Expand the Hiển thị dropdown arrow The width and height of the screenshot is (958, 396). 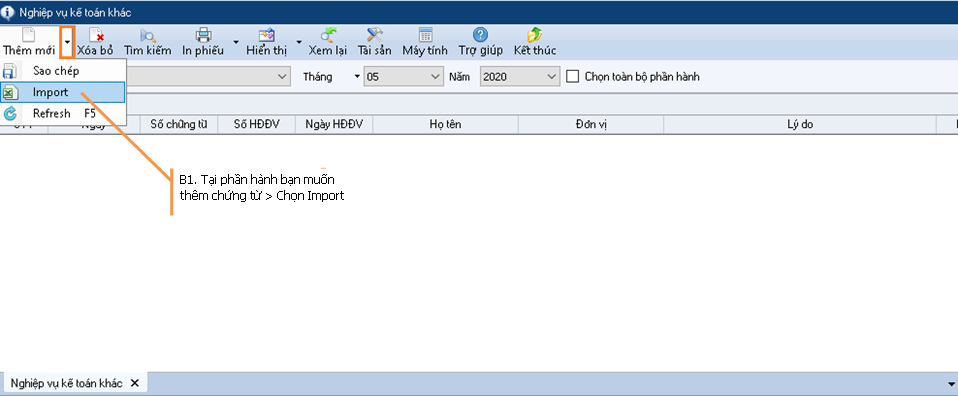[x=299, y=42]
